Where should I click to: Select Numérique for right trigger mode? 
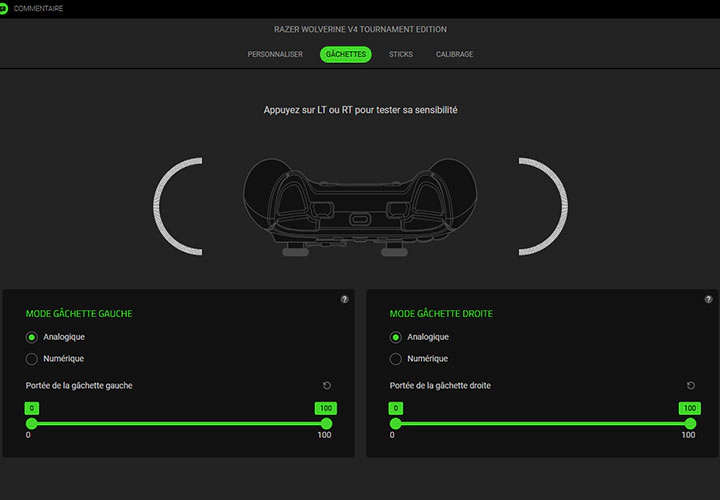click(x=395, y=359)
